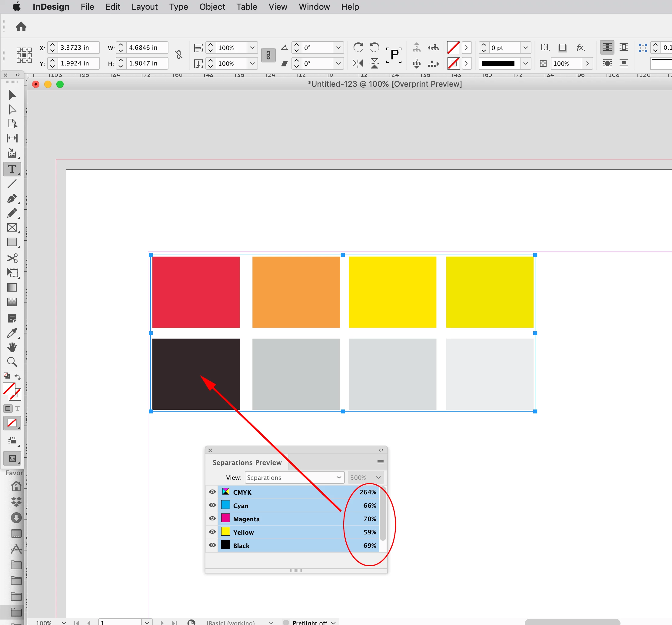The width and height of the screenshot is (672, 625).
Task: Toggle the Black plate eye icon
Action: [212, 545]
